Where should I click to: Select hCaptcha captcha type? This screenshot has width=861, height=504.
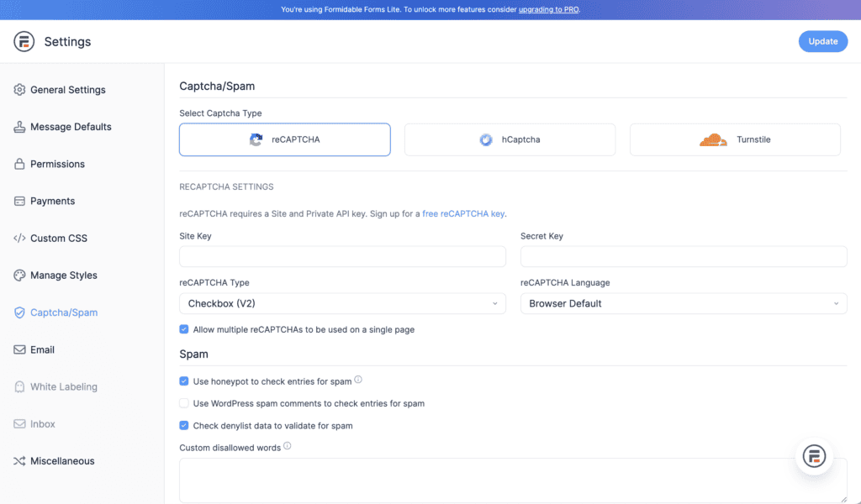[510, 139]
